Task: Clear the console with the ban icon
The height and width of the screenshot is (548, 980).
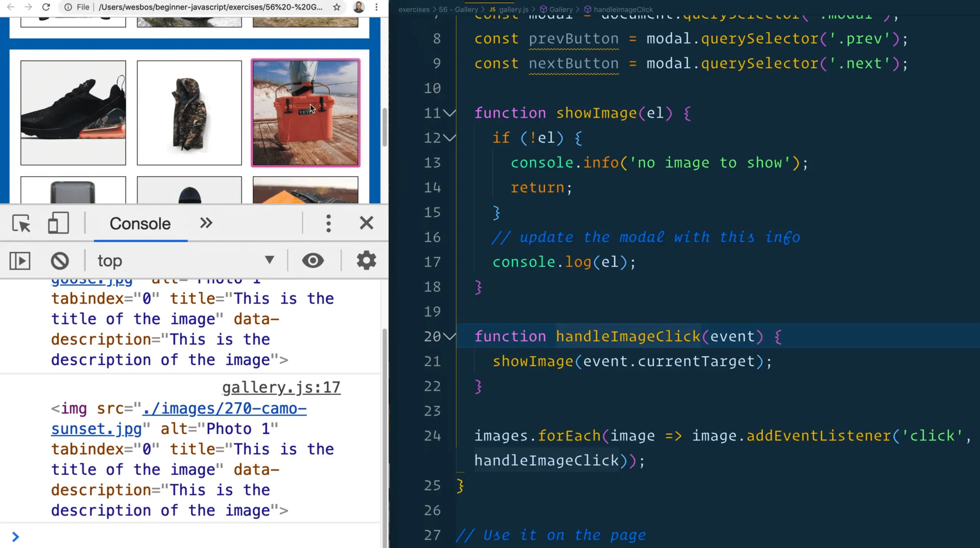Action: pyautogui.click(x=60, y=261)
